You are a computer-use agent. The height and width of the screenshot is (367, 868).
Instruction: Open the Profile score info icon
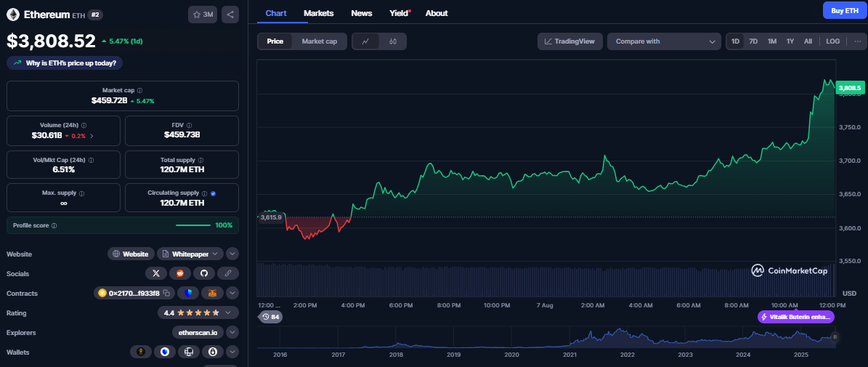click(x=54, y=225)
